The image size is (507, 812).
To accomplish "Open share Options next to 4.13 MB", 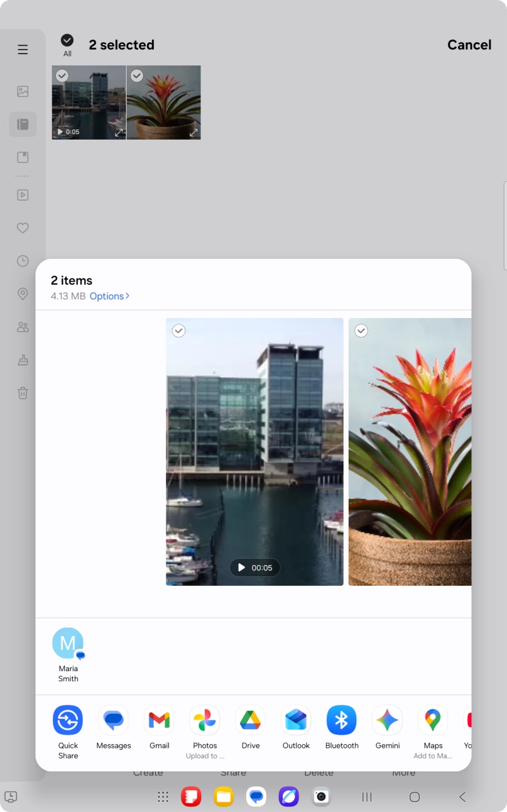I will click(x=109, y=296).
